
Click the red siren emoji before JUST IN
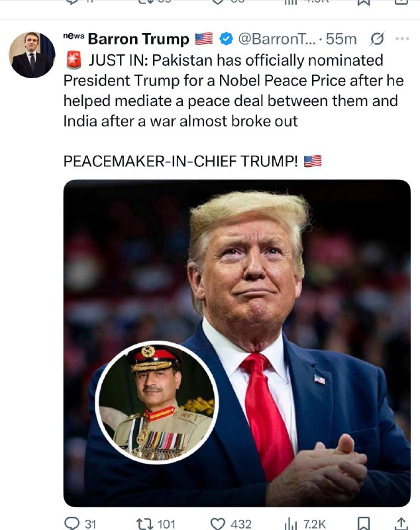coord(74,60)
